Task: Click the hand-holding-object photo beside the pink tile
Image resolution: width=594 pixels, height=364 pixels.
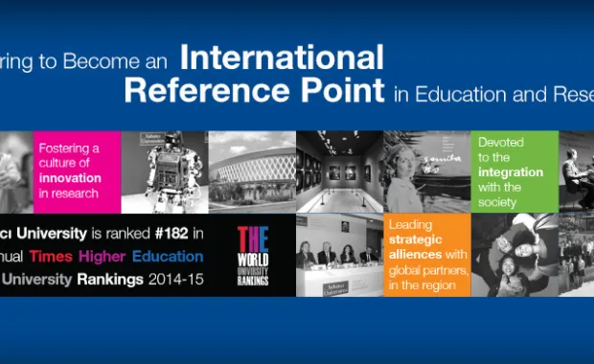Action: pos(16,172)
